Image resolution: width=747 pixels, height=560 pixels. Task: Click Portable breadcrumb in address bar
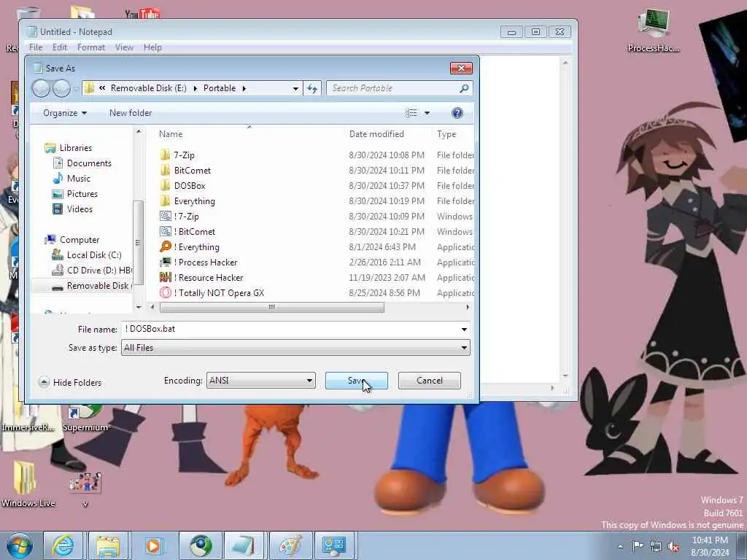[219, 88]
